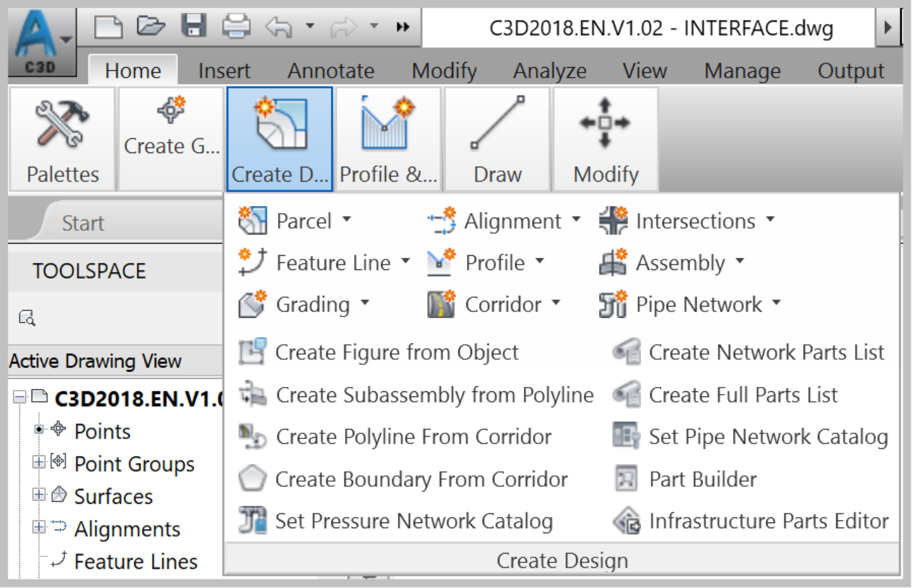This screenshot has height=588, width=912.
Task: Click the Parcel creation icon
Action: (252, 221)
